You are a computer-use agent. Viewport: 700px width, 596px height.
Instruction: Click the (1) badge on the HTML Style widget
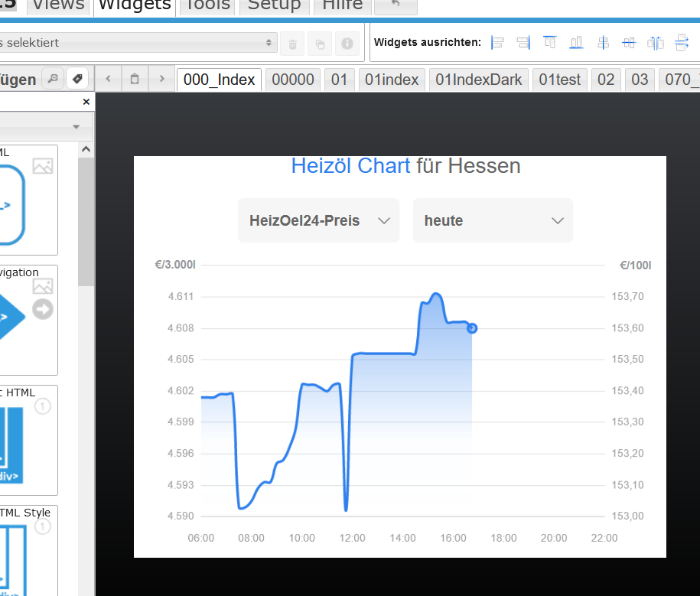(x=43, y=526)
